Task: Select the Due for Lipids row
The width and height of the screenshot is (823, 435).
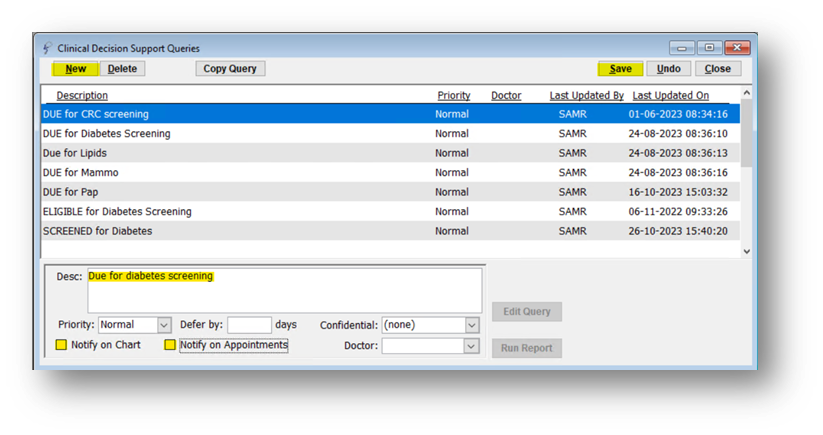Action: 391,153
